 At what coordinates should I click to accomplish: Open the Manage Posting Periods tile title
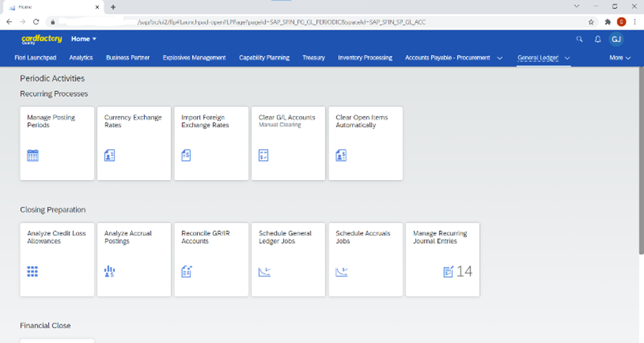51,121
